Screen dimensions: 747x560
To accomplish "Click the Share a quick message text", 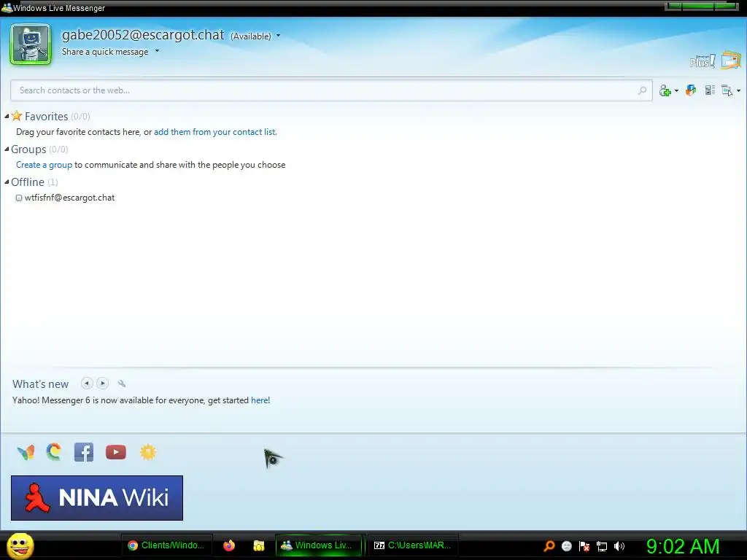I will click(x=105, y=52).
